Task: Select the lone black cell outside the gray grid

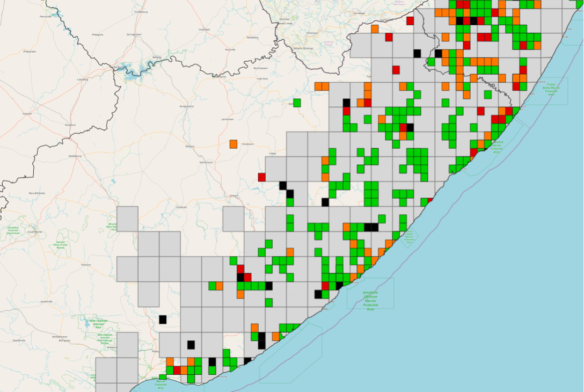Action: (163, 320)
